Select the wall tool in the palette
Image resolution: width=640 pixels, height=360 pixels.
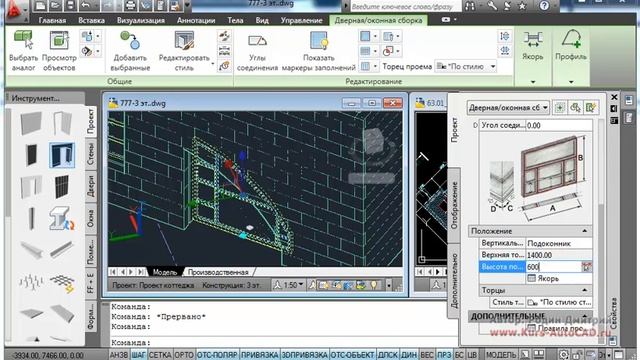click(31, 122)
